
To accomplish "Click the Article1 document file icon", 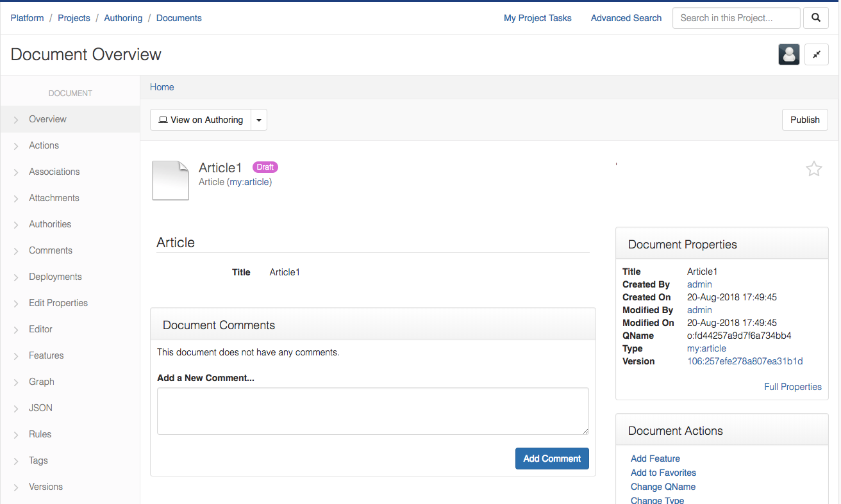I will tap(171, 180).
